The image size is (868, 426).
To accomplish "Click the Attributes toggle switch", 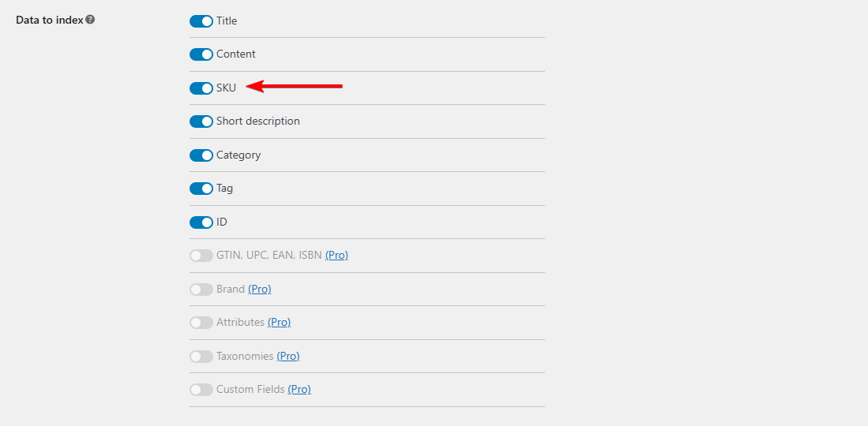I will coord(201,323).
